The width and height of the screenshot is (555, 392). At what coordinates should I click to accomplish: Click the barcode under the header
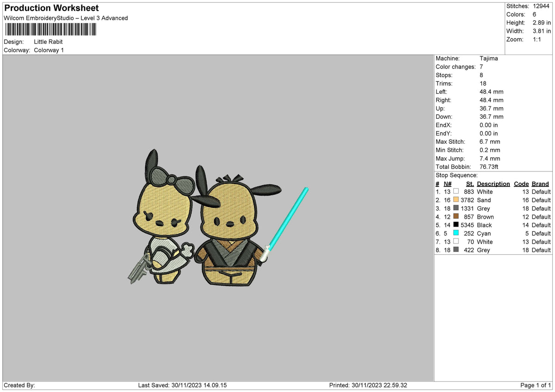(x=51, y=30)
